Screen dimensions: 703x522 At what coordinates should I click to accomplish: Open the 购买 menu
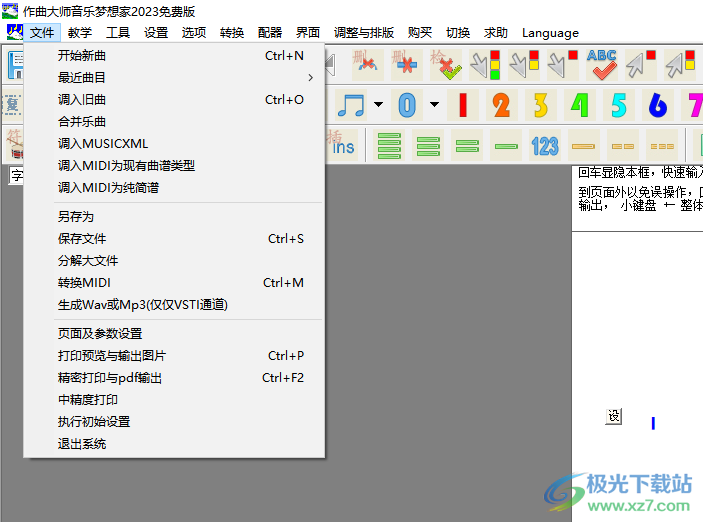420,33
